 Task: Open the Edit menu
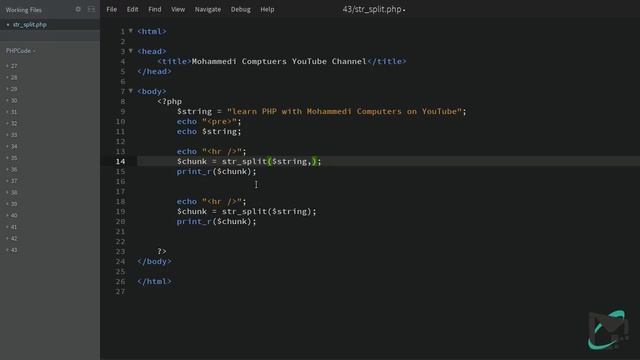(x=132, y=9)
